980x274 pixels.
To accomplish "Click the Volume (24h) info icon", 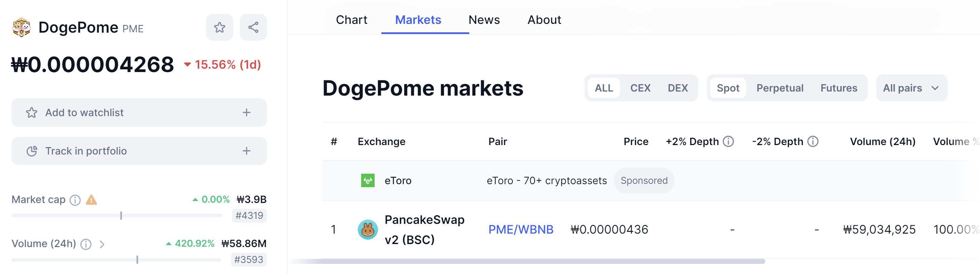I will point(86,244).
